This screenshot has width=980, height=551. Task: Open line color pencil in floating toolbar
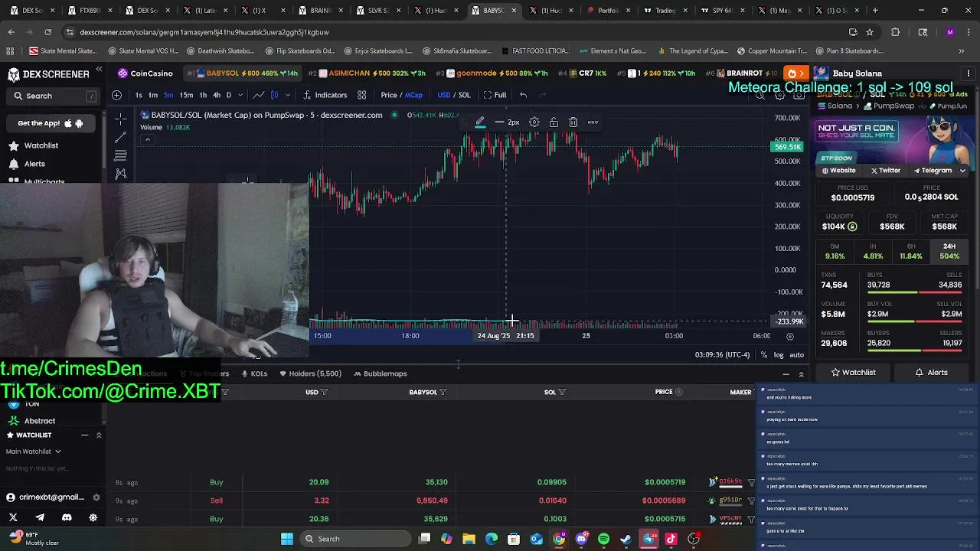tap(480, 122)
